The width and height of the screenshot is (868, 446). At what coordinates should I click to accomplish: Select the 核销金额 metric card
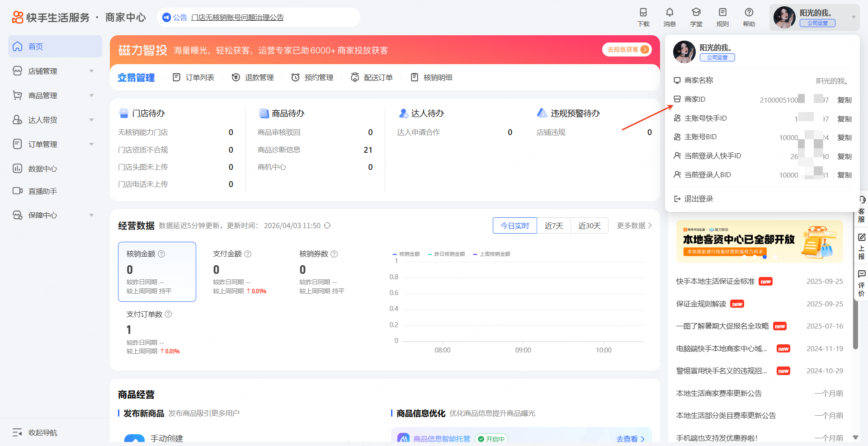pos(157,272)
